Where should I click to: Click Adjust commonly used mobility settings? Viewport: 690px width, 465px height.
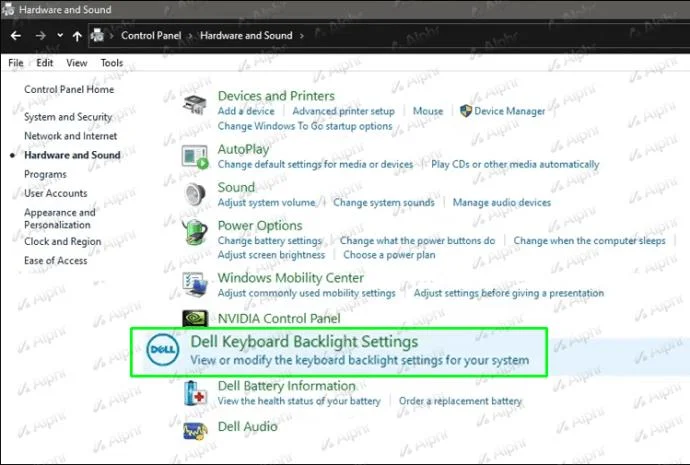[x=306, y=293]
